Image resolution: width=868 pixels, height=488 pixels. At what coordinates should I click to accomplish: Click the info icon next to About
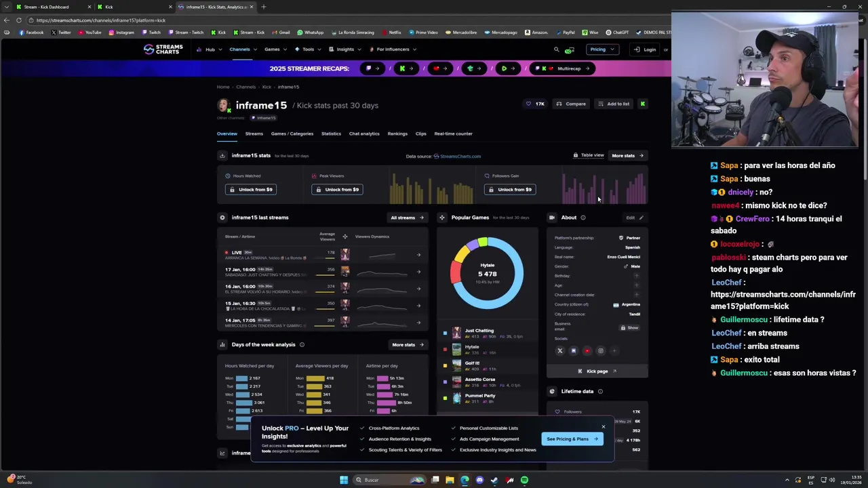pos(583,218)
